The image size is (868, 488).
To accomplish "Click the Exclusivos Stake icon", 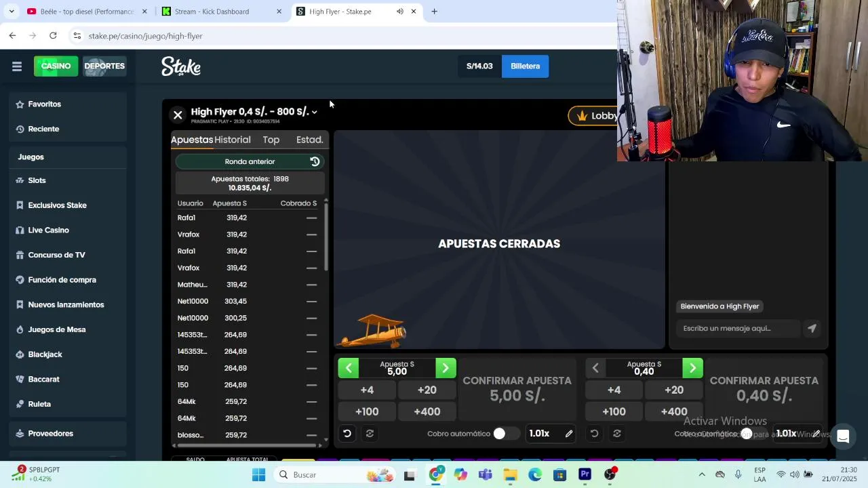I will pos(20,205).
